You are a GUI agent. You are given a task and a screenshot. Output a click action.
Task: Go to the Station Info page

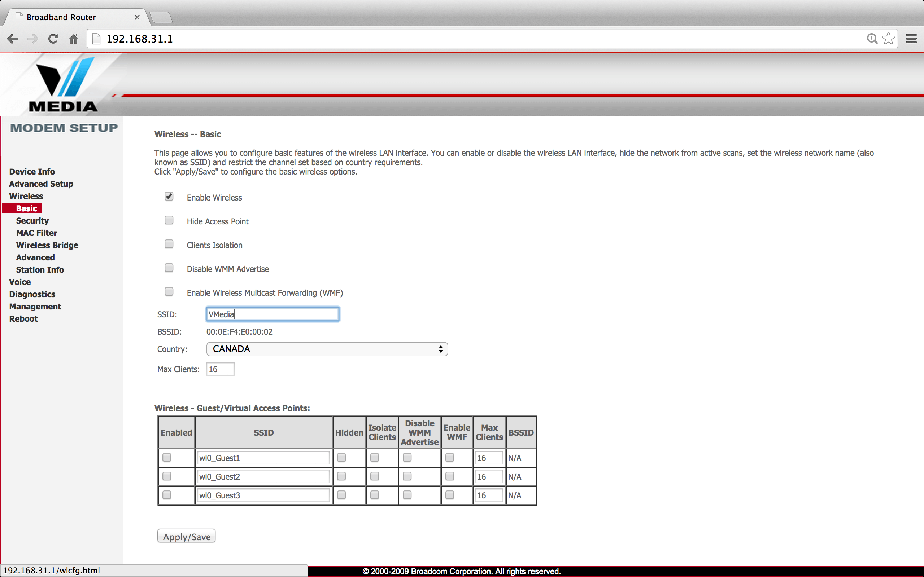coord(40,270)
